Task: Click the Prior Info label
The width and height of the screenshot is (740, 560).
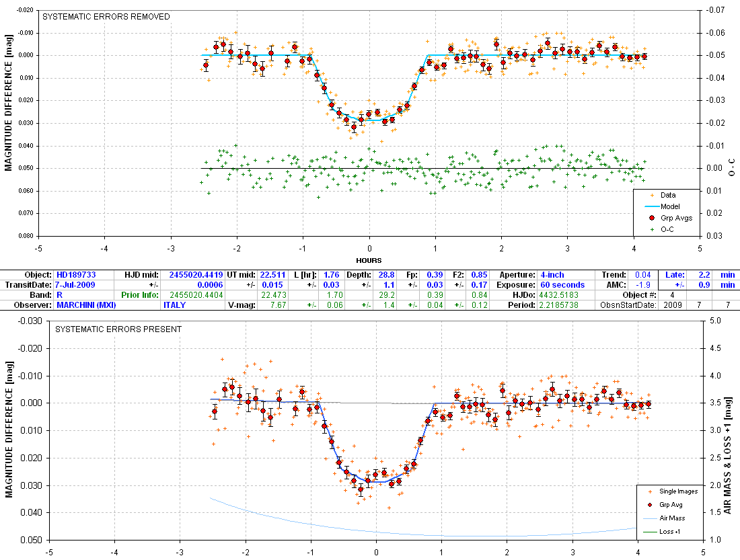Action: (139, 295)
